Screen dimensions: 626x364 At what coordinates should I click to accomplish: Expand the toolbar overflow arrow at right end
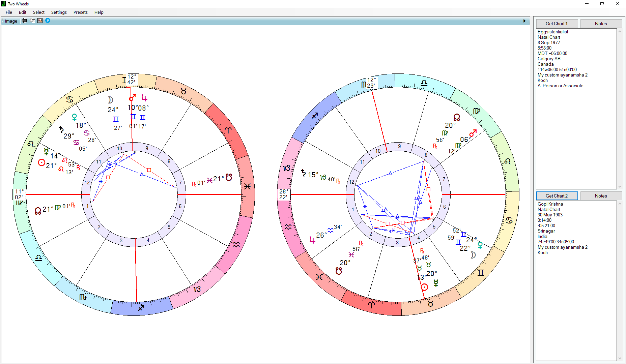(x=524, y=21)
